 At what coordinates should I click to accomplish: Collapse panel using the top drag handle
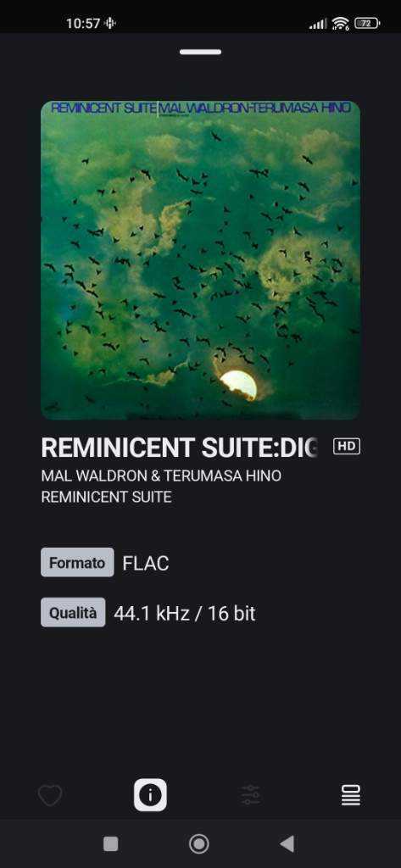coord(200,52)
